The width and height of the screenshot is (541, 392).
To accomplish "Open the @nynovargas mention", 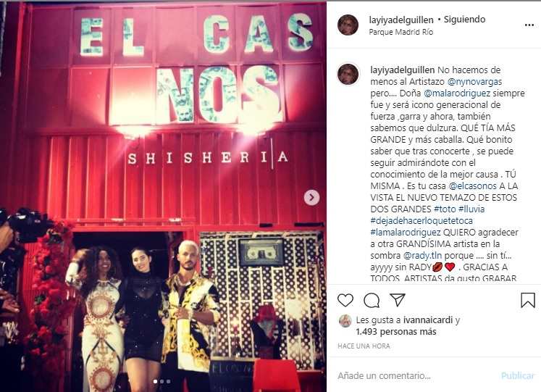I will (x=475, y=82).
